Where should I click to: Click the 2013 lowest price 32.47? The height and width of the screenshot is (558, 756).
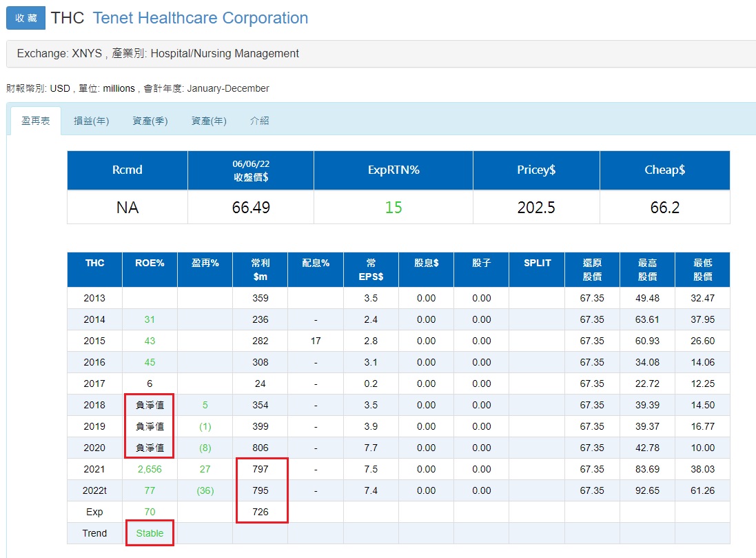[x=702, y=298]
